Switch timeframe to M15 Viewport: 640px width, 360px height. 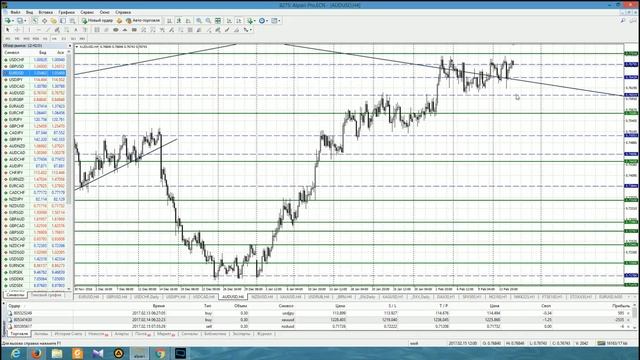[x=26, y=39]
